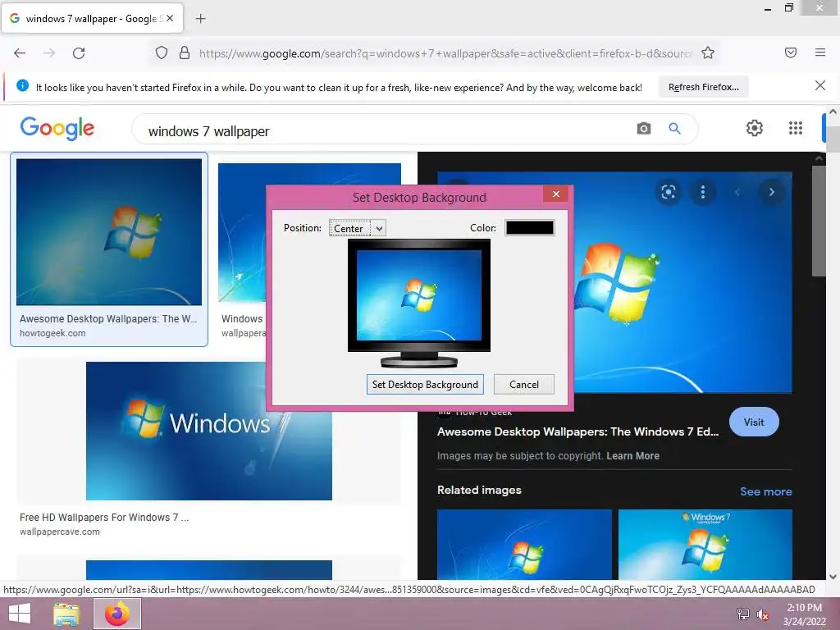840x630 pixels.
Task: Open the Windows Start button
Action: click(x=20, y=614)
